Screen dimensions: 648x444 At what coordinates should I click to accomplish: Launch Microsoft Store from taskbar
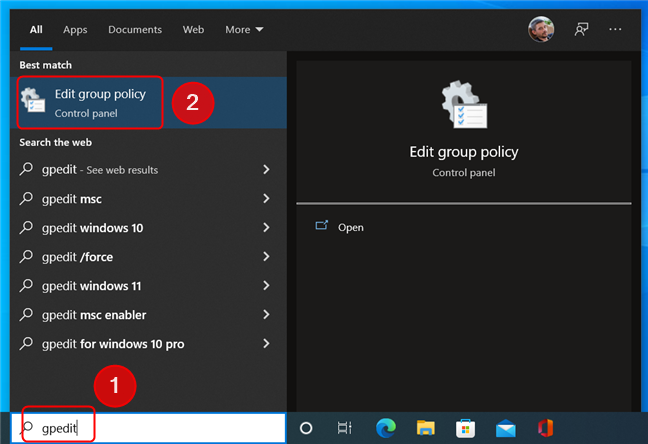465,428
